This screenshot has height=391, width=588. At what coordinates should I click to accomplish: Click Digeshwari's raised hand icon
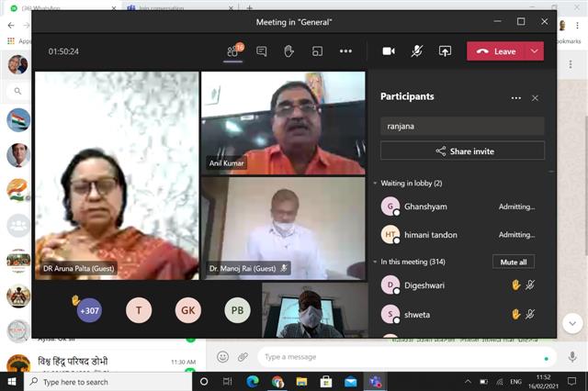pyautogui.click(x=516, y=285)
